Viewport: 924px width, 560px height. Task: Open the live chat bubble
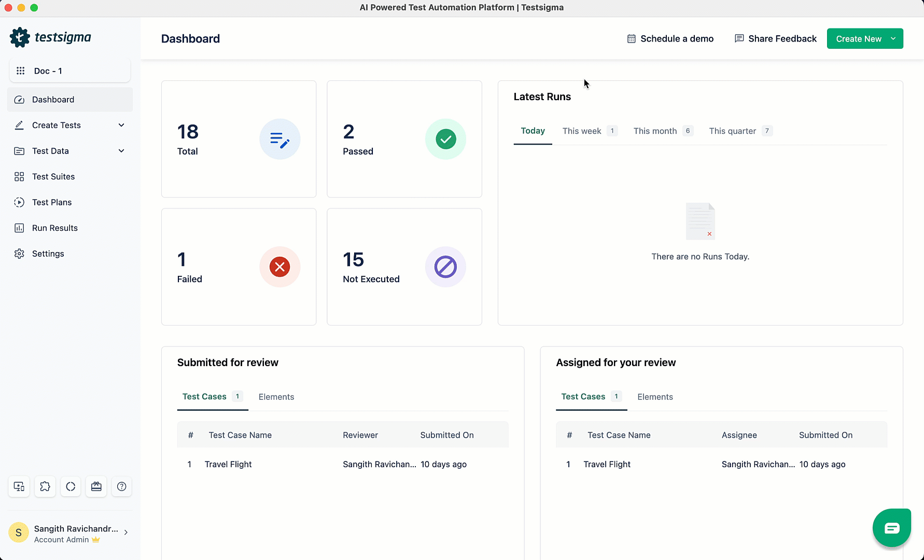[891, 527]
